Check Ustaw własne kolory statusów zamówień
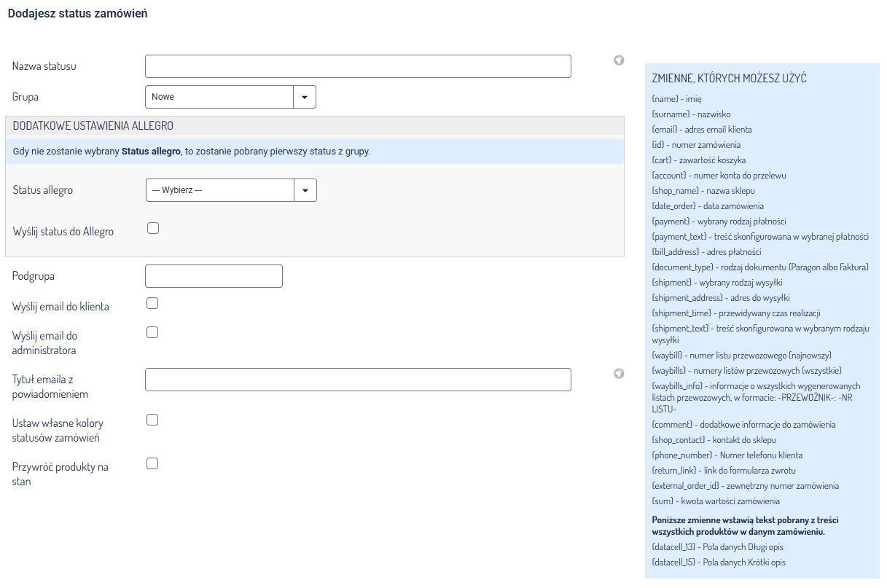Viewport: 887px width, 588px height. pos(152,420)
